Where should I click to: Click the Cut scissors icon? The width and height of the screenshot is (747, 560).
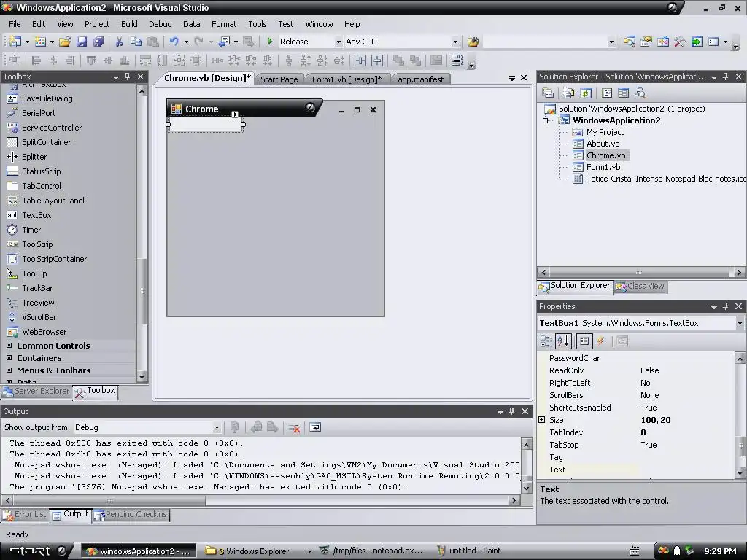pyautogui.click(x=119, y=42)
